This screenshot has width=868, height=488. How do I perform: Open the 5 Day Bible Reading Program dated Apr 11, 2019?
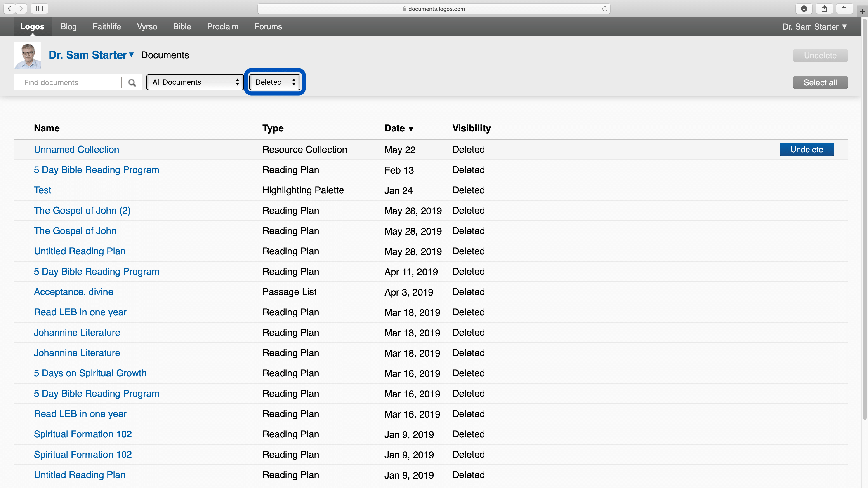pos(96,271)
